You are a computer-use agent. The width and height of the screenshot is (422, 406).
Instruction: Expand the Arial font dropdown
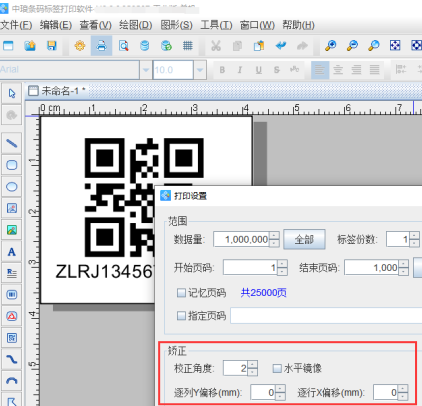point(146,70)
